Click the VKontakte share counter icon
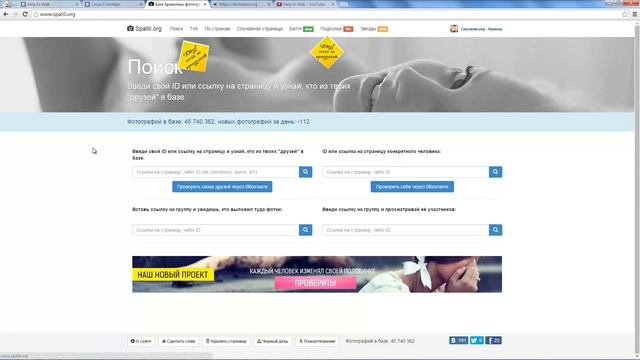The width and height of the screenshot is (640, 360). (458, 340)
